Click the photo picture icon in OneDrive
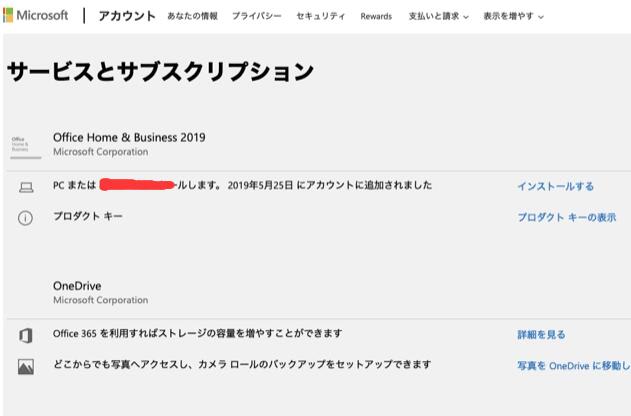The image size is (631, 416). pos(26,367)
